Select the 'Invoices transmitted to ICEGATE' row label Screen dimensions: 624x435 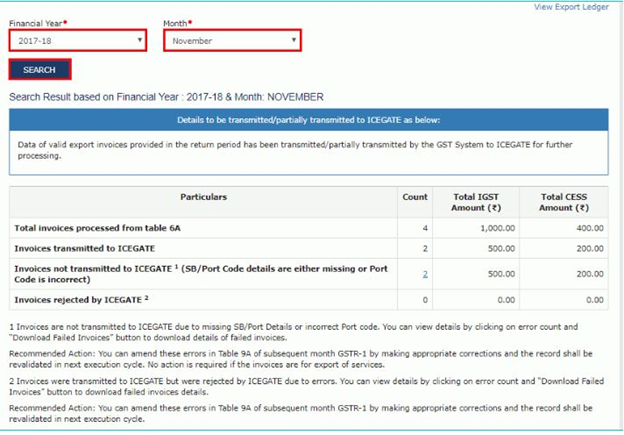tap(85, 248)
